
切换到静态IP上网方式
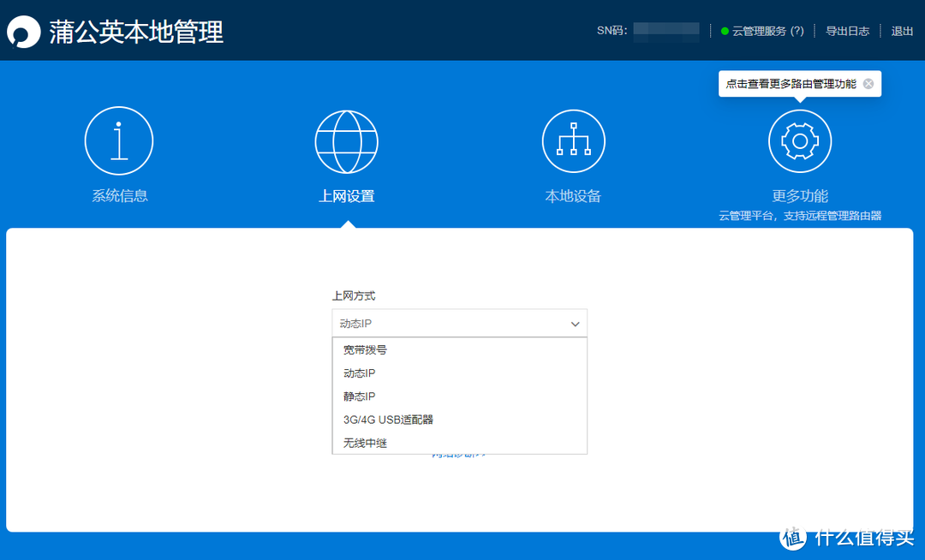coord(361,396)
